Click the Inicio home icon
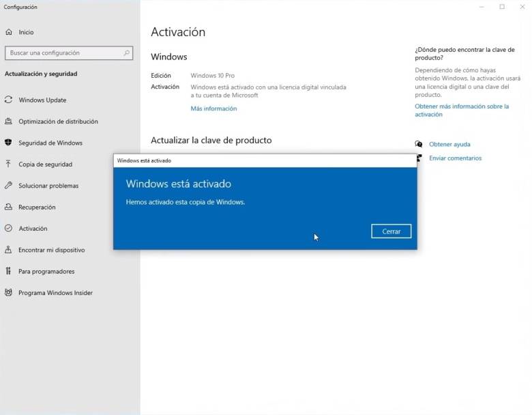 pyautogui.click(x=9, y=32)
